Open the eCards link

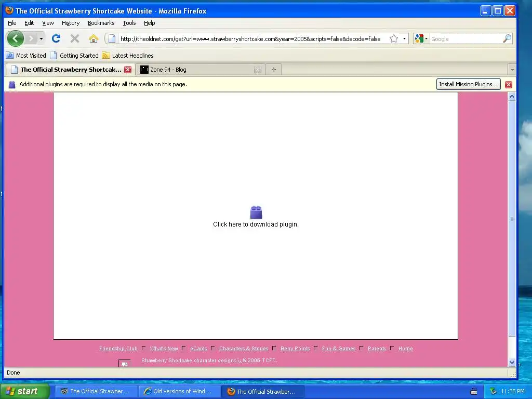point(198,349)
